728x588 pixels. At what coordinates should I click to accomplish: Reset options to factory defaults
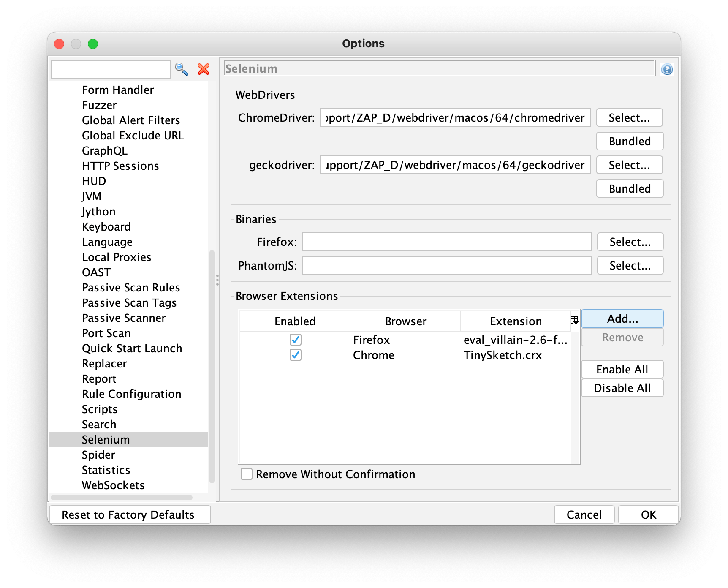click(129, 514)
